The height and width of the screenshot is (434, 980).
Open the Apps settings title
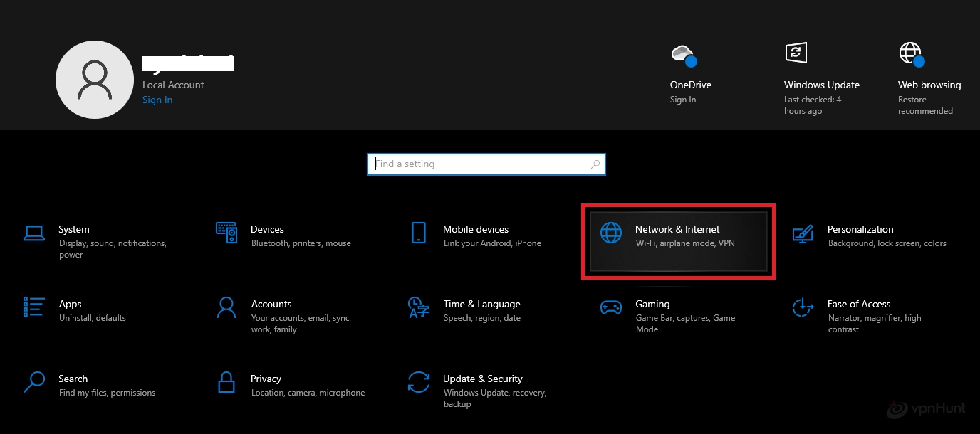pos(70,304)
